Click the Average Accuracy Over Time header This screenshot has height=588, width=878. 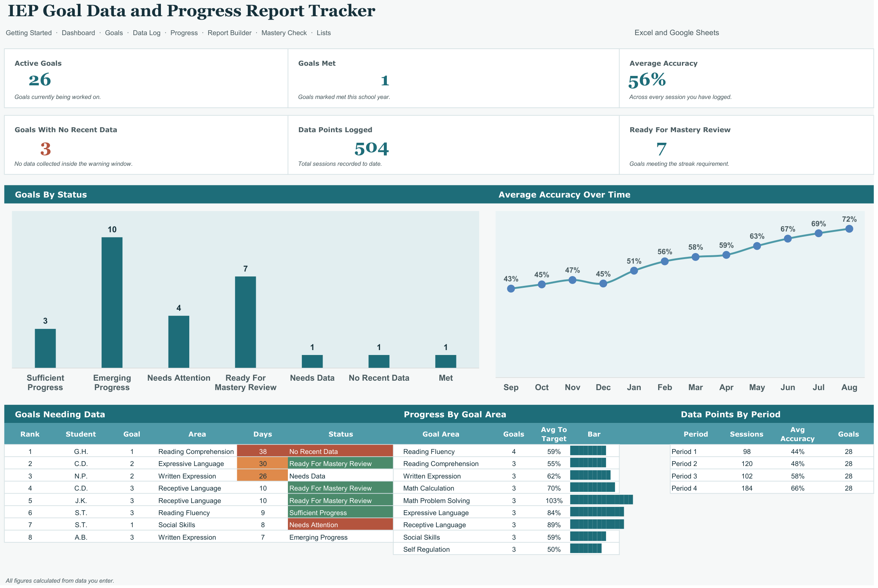(x=564, y=194)
